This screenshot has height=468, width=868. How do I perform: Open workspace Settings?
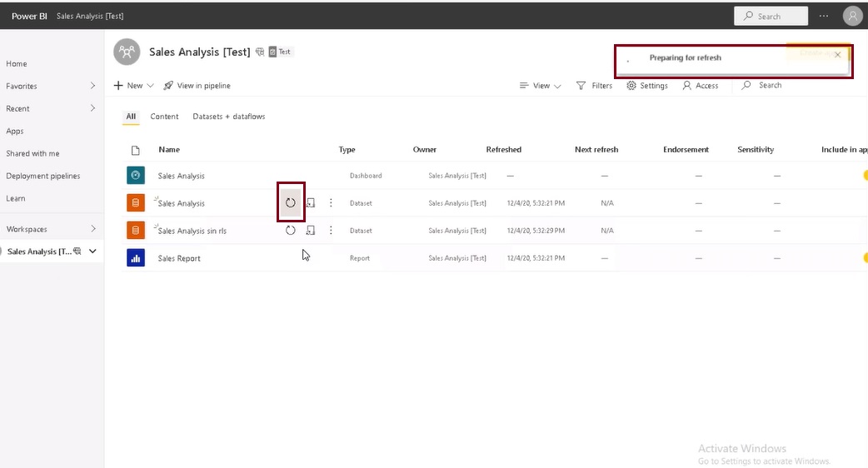click(647, 86)
